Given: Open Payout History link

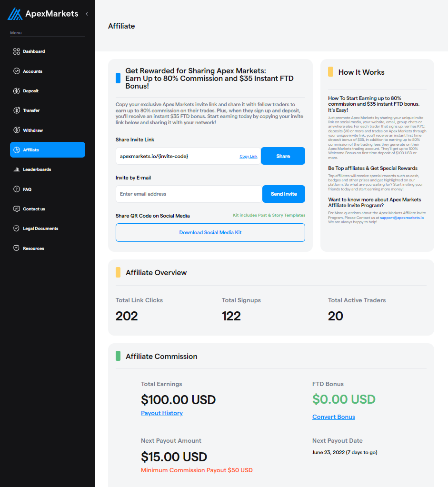Looking at the screenshot, I should tap(162, 413).
